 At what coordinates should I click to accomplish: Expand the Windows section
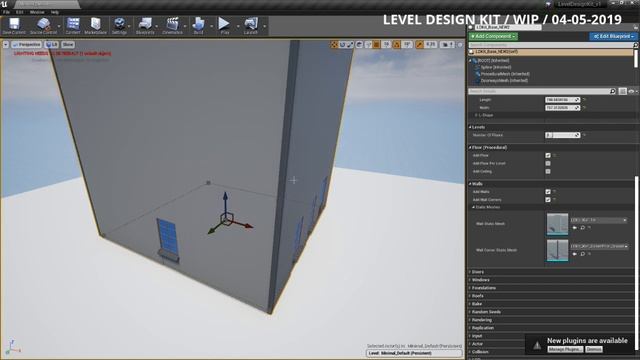[550, 280]
